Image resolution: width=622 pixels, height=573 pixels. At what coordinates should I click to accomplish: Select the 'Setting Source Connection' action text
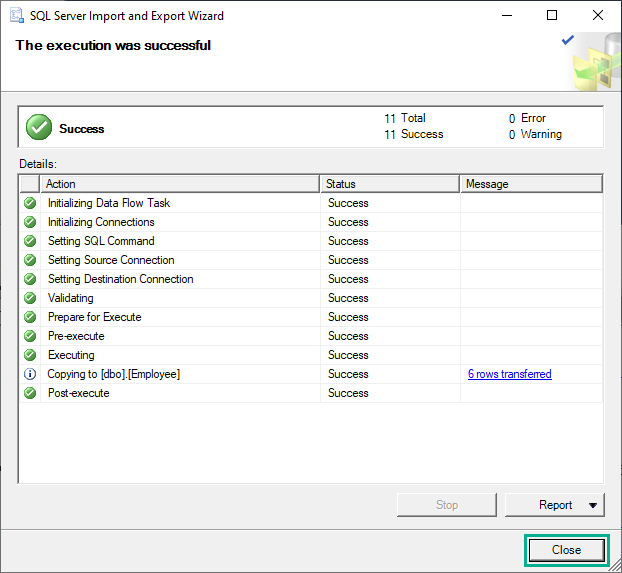tap(111, 260)
